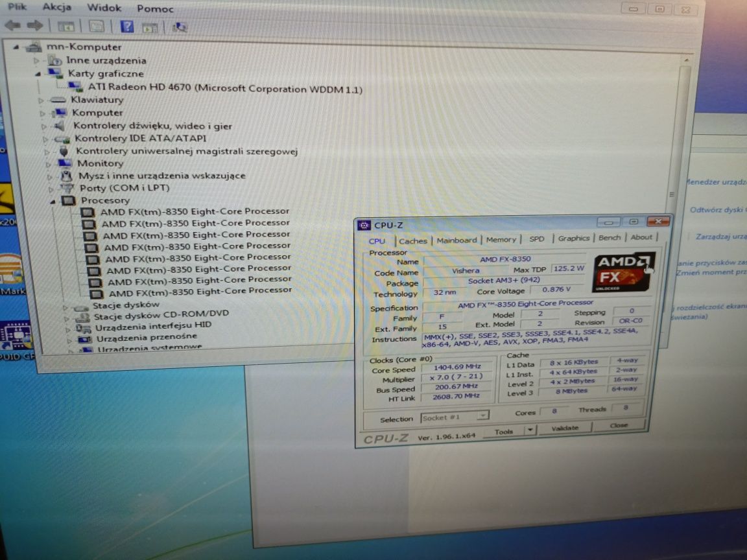Open the Pomoc menu

tap(155, 9)
